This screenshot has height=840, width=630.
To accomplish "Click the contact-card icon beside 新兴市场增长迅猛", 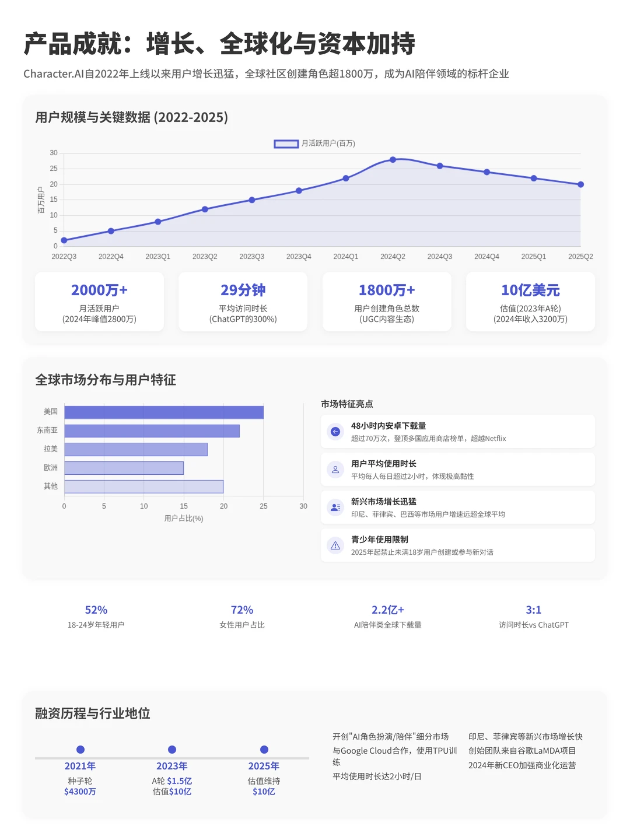I will [335, 508].
